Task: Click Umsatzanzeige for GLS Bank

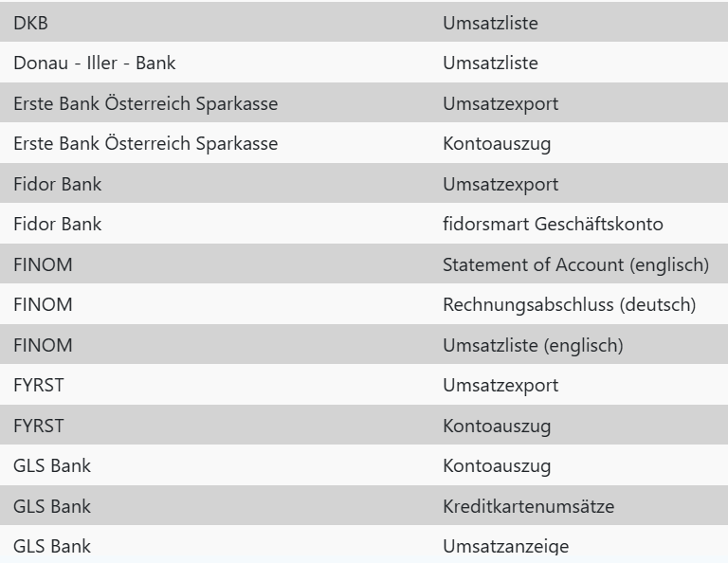Action: tap(506, 547)
